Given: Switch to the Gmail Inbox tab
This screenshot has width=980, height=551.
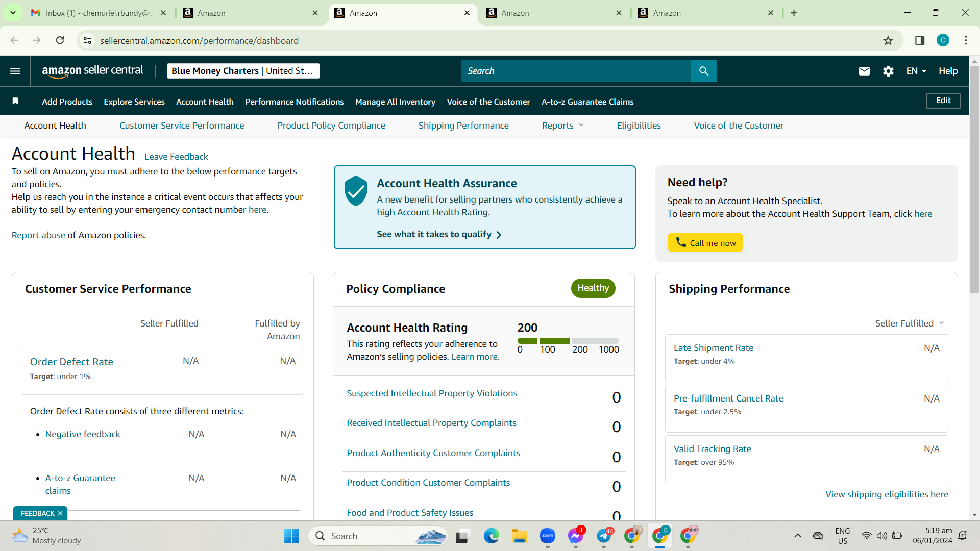Looking at the screenshot, I should click(100, 13).
